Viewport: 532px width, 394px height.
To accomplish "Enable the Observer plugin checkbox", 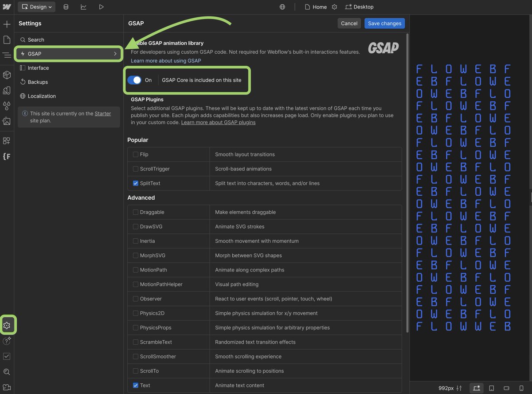I will [x=136, y=299].
